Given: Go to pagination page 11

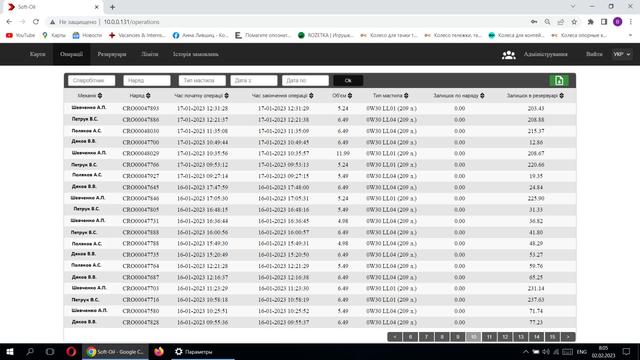Looking at the screenshot, I should click(489, 337).
